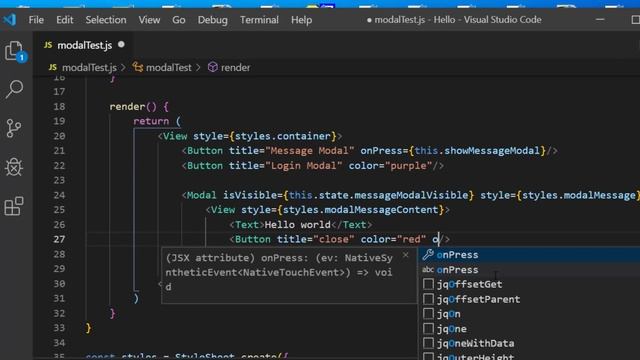The width and height of the screenshot is (640, 360).
Task: Click line number 33
Action: tap(59, 328)
